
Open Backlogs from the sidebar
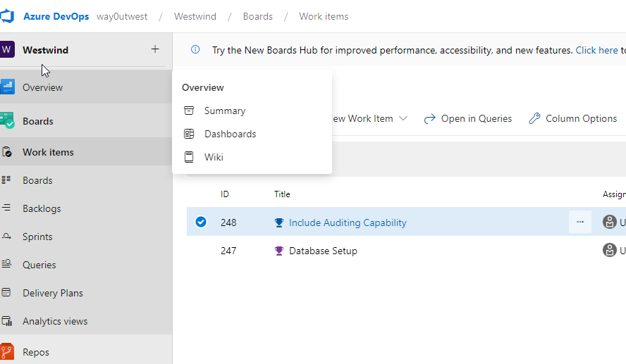(x=42, y=208)
